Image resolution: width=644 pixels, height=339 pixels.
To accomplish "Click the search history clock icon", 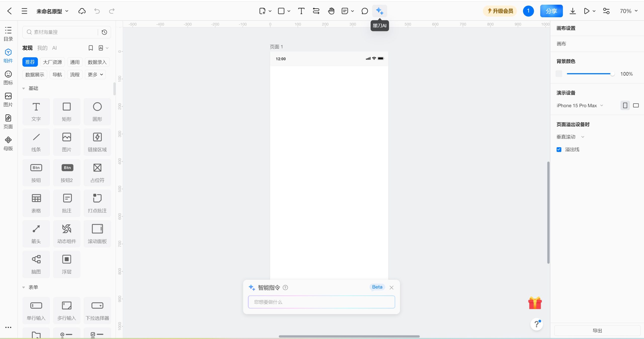I will tap(104, 32).
